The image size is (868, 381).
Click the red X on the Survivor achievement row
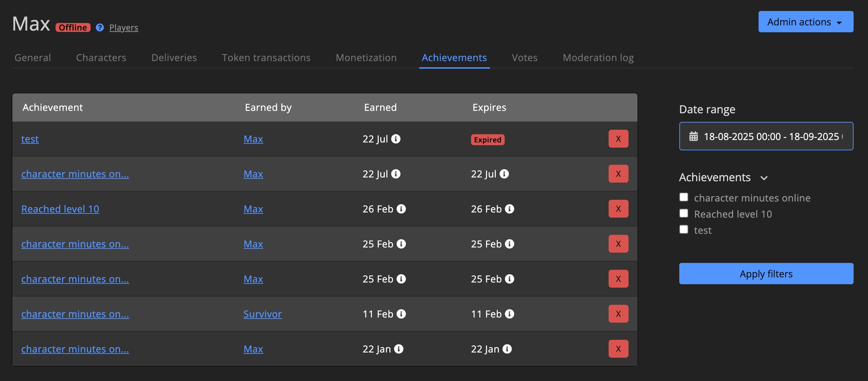(618, 313)
